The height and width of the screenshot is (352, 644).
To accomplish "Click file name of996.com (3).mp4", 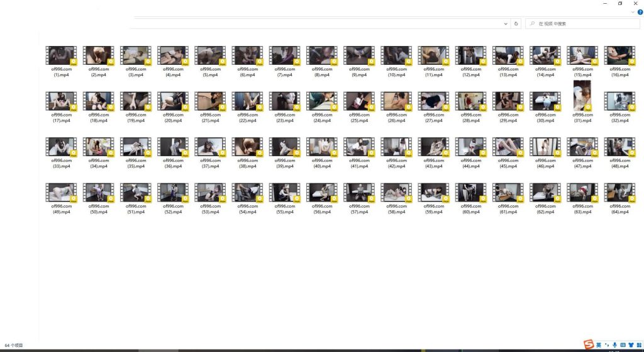I will tap(136, 72).
